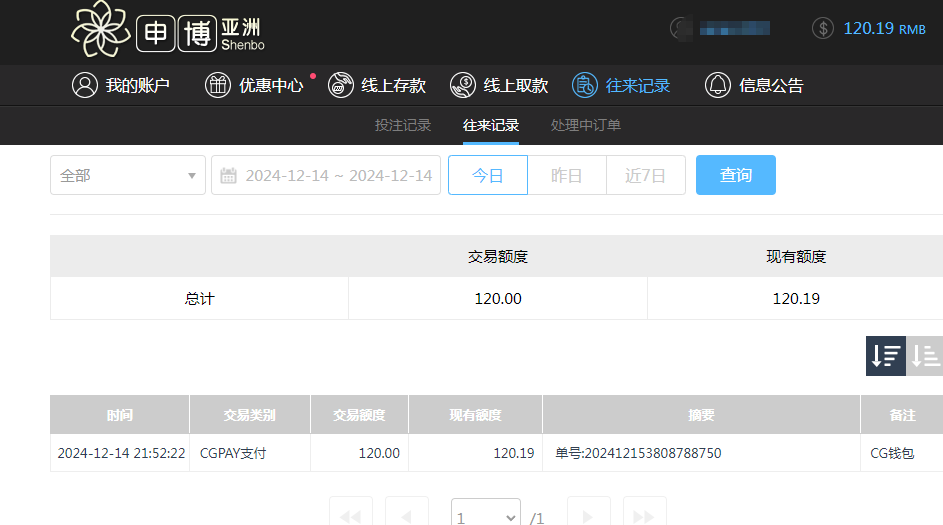Open the page number dropdown
Screen dimensions: 943x525
[485, 517]
